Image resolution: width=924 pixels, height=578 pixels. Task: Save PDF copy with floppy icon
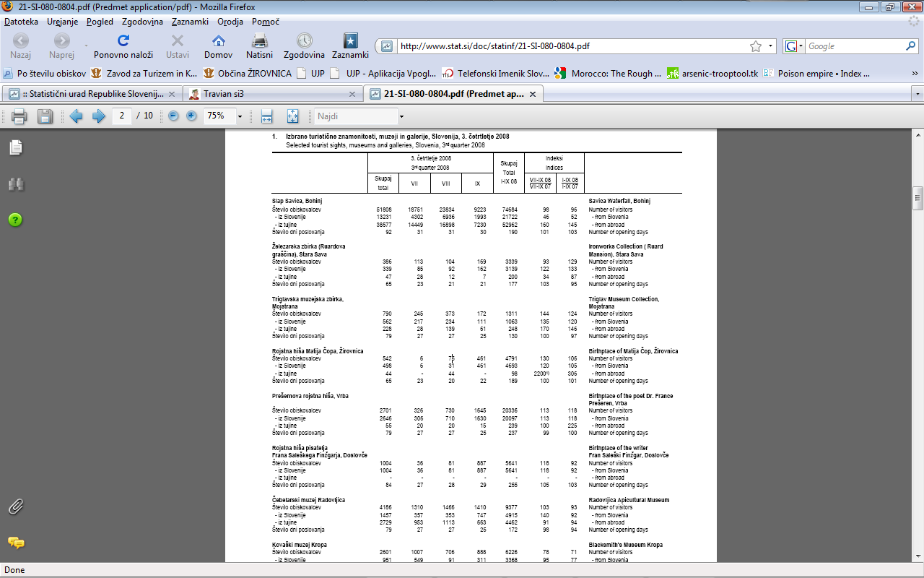coord(45,116)
